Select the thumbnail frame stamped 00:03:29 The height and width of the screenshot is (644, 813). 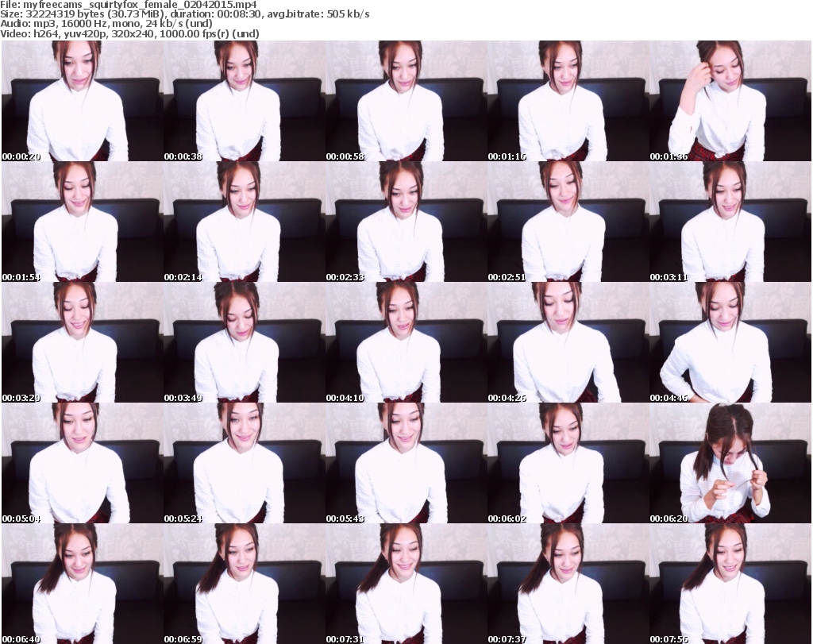click(82, 342)
